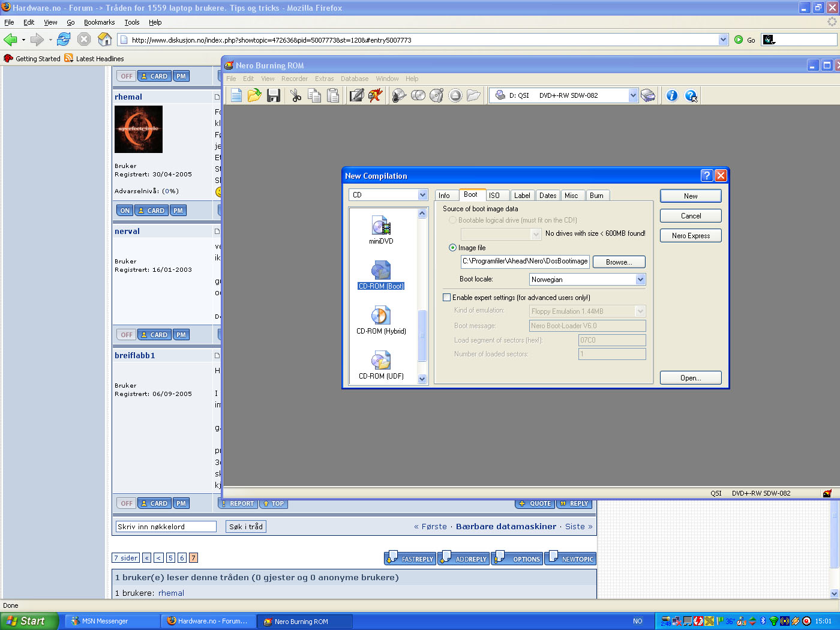Click the rhemal avatar image
840x630 pixels.
click(139, 130)
